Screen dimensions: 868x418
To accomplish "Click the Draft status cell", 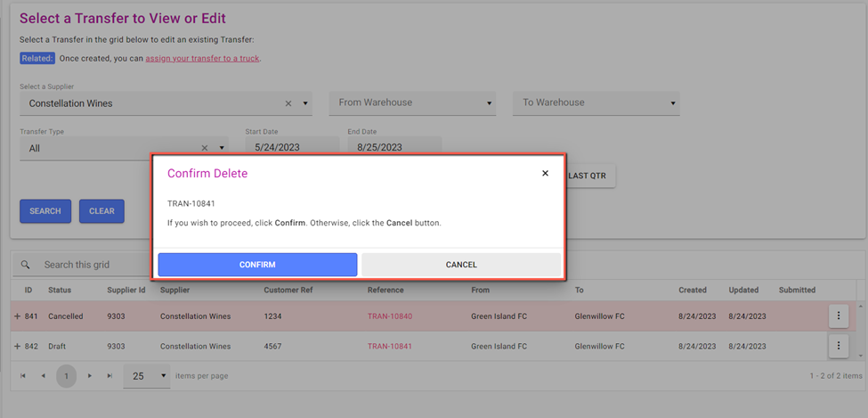I will click(58, 347).
